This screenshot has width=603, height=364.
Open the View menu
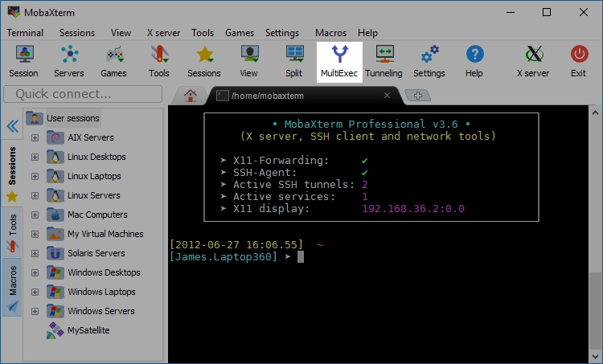(x=121, y=33)
